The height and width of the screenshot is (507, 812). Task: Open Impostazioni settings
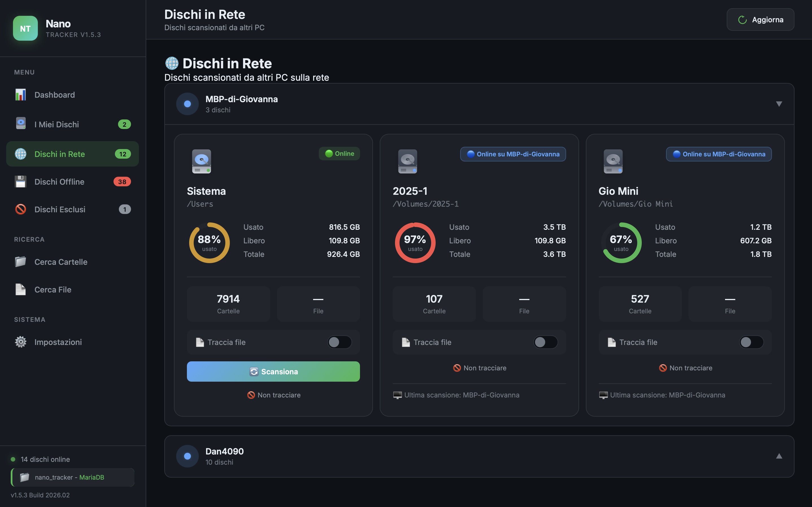coord(58,342)
